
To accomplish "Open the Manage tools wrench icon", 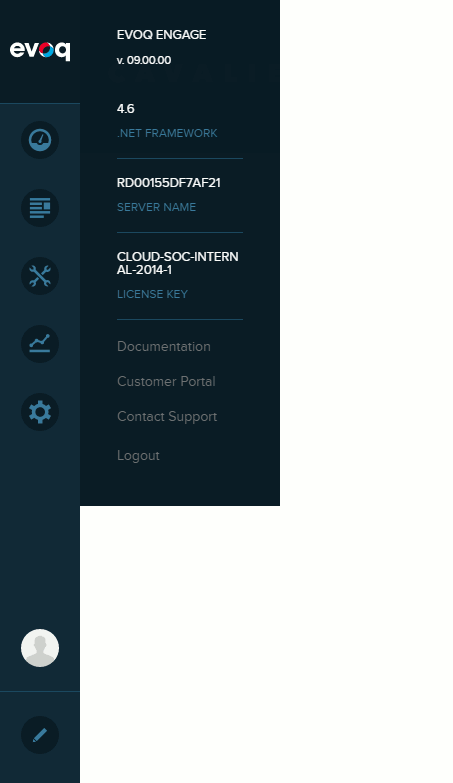I will (40, 276).
